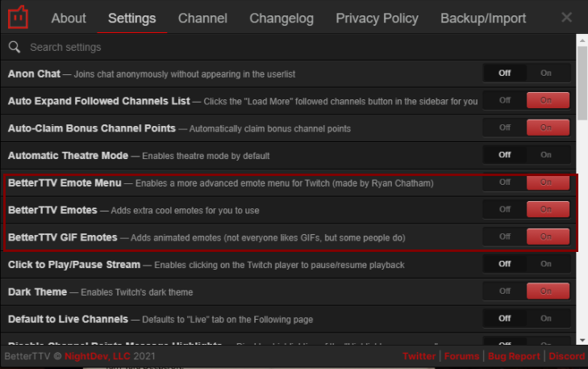Open the Bug Report link

tap(513, 356)
